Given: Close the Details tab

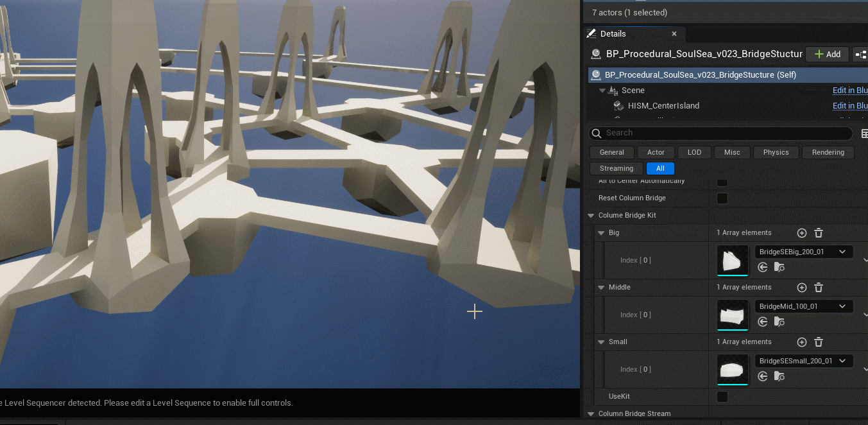Looking at the screenshot, I should 674,34.
